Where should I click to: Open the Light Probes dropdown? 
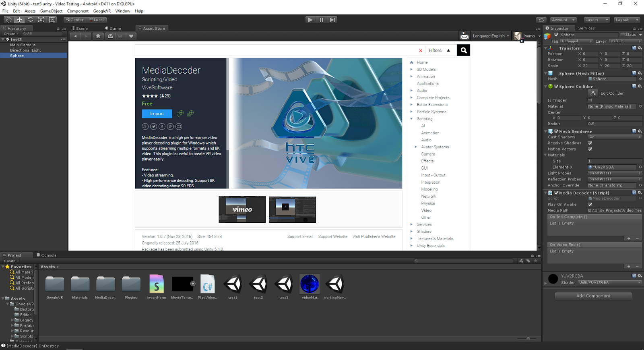[x=615, y=173]
